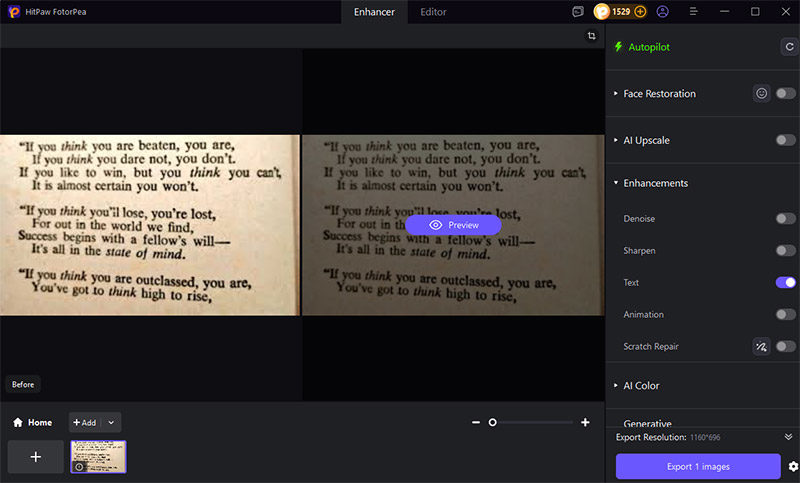Screen dimensions: 800x483
Task: Click the face selection smiley icon
Action: tap(761, 93)
